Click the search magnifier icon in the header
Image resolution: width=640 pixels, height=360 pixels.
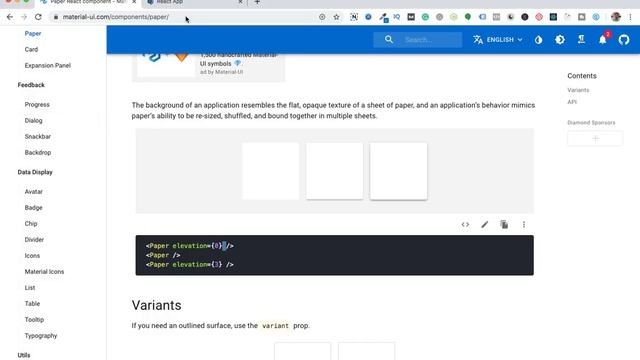point(389,40)
